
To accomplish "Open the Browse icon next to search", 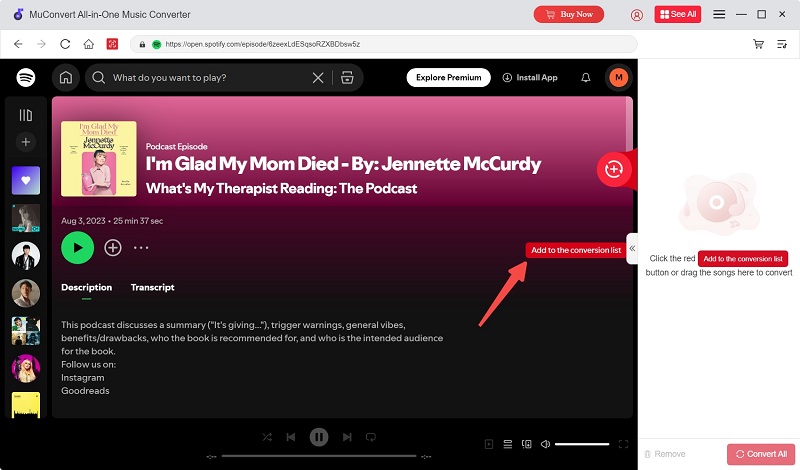I will 347,78.
